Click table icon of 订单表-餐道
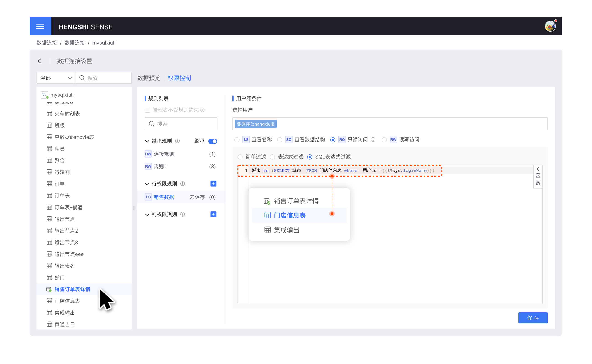Viewport: 592px width, 364px height. click(x=49, y=207)
